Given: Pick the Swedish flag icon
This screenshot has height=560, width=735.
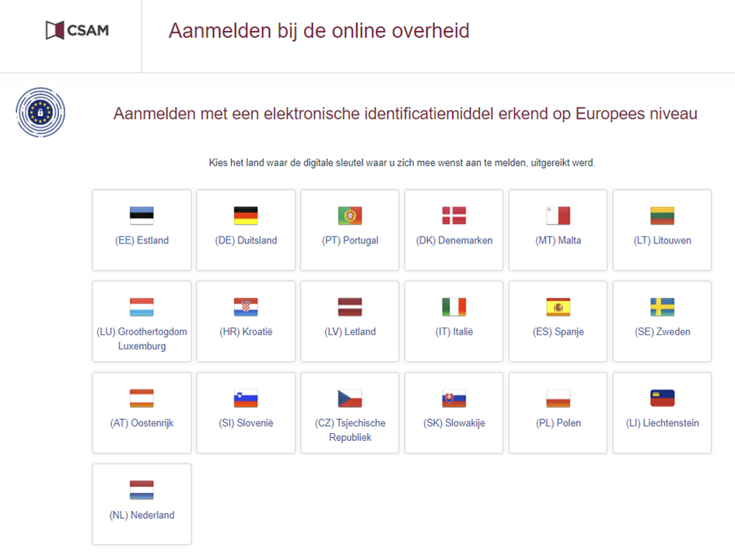Looking at the screenshot, I should pos(662,307).
